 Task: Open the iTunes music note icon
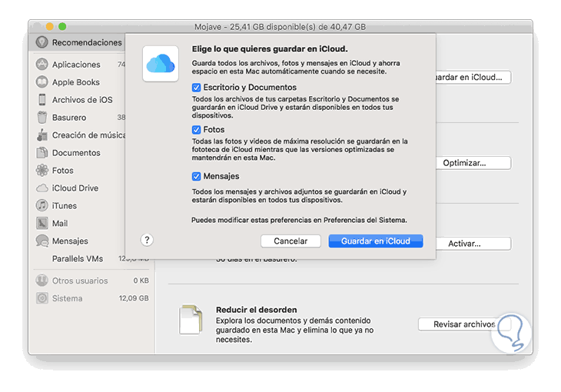tap(41, 205)
